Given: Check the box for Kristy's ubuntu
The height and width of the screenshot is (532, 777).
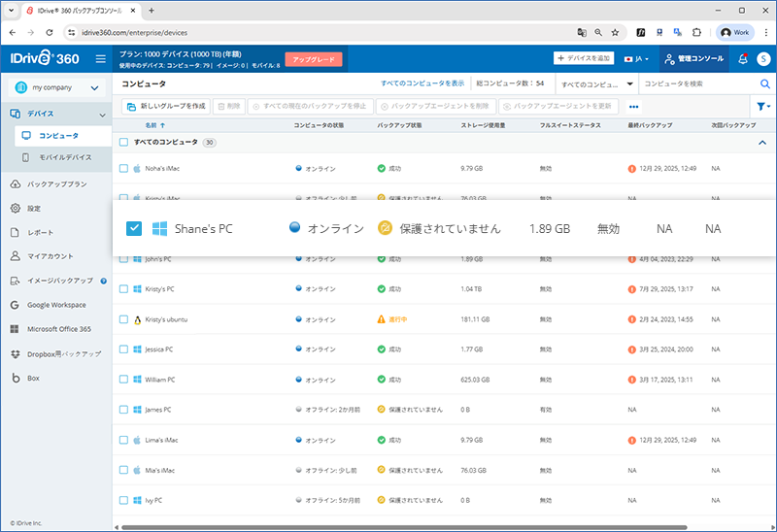Looking at the screenshot, I should [123, 319].
